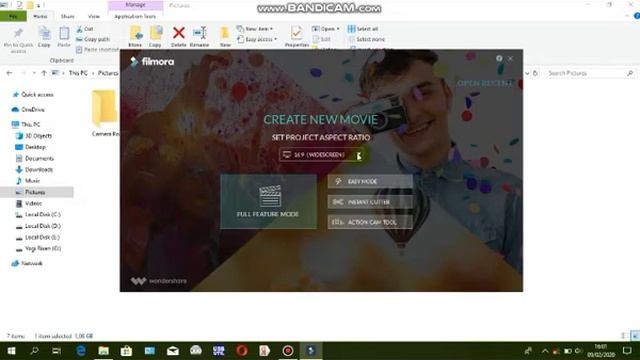Open File Explorer taskbar icon

(104, 351)
